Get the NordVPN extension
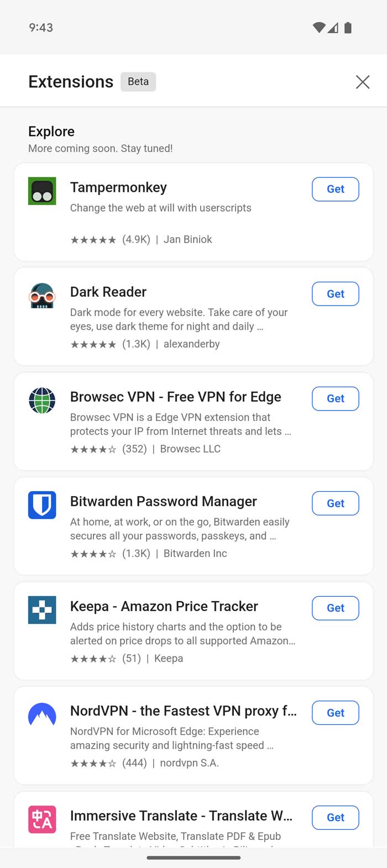This screenshot has width=387, height=868. tap(336, 713)
